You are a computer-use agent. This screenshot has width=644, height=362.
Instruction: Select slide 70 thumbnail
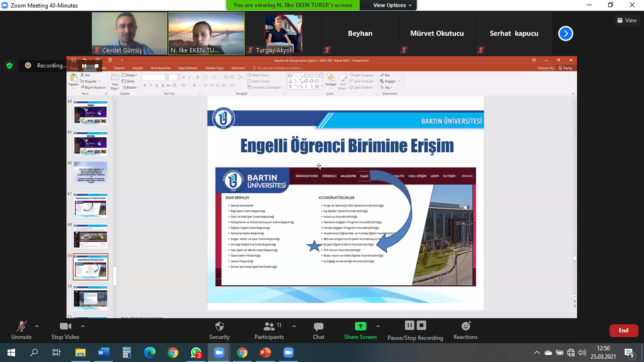click(x=91, y=298)
